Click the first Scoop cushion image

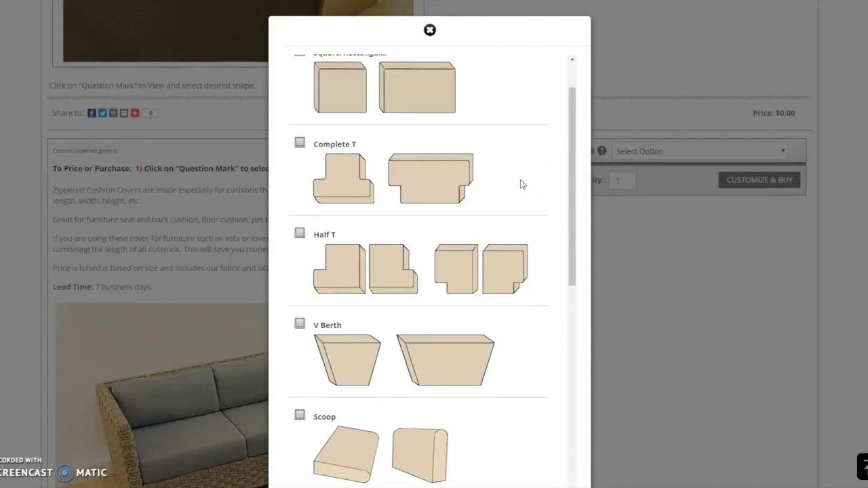346,454
